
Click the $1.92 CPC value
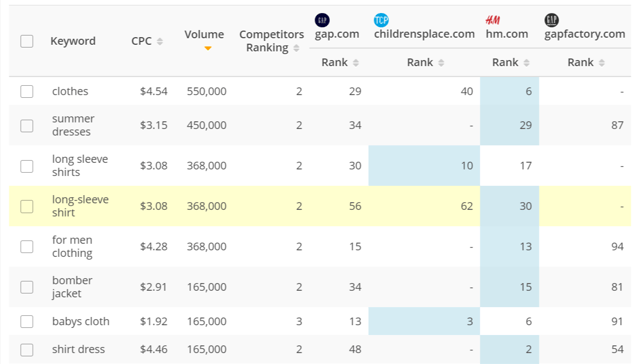(154, 321)
